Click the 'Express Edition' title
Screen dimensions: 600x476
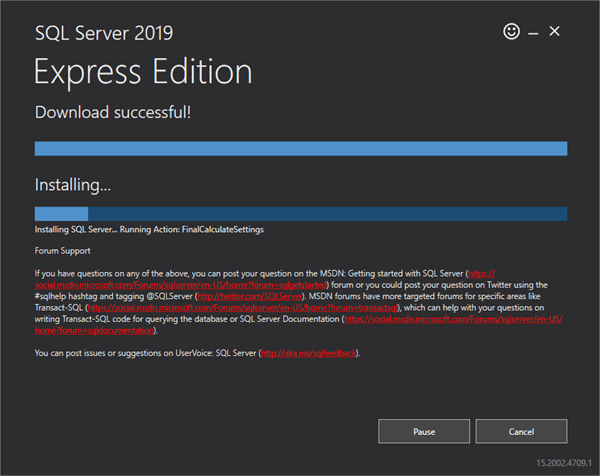point(143,72)
